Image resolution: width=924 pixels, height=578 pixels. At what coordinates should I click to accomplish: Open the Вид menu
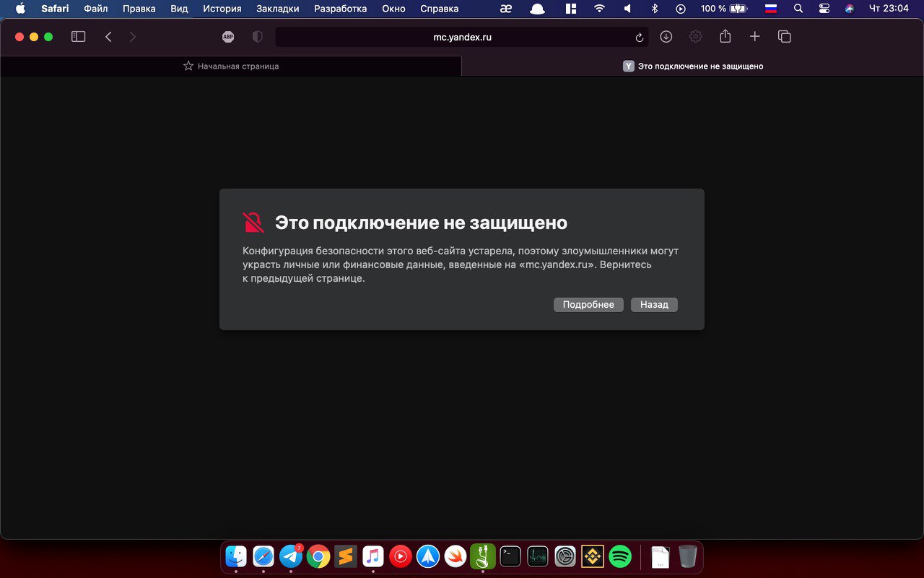(179, 9)
